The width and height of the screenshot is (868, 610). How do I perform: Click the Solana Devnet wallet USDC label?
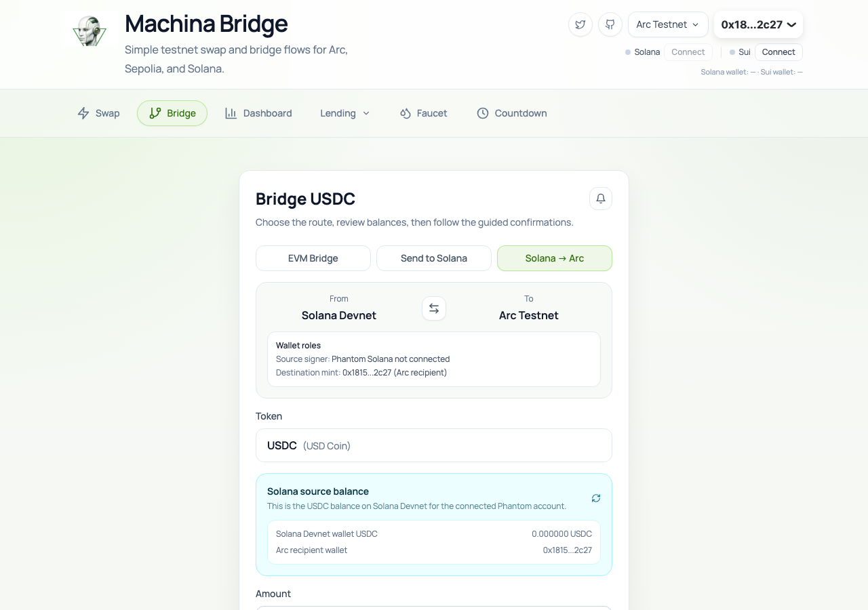(x=327, y=534)
